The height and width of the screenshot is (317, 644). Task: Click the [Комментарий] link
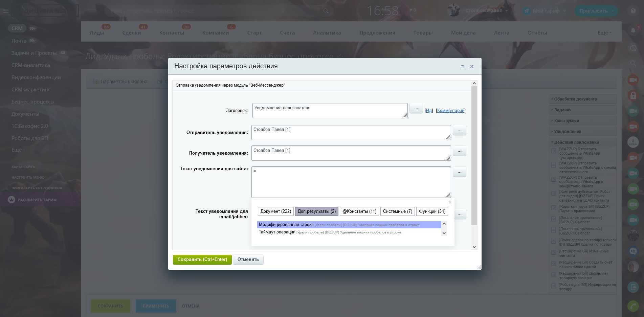click(451, 111)
